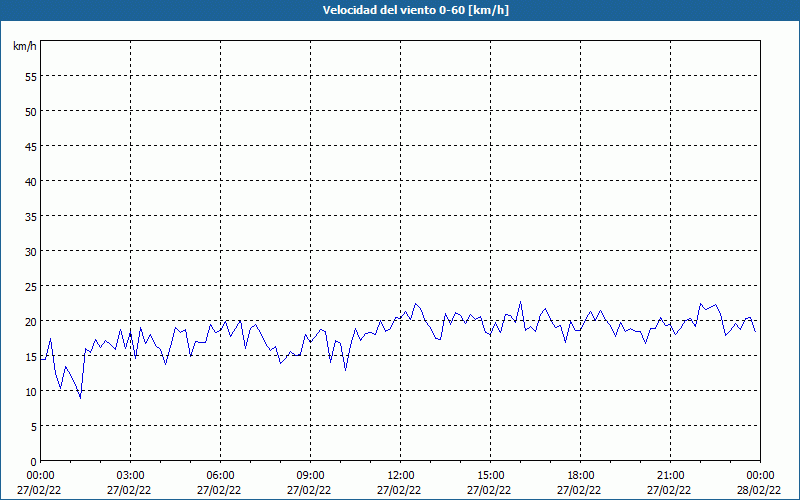Click the y-axis value 15
Image resolution: width=800 pixels, height=500 pixels.
[x=31, y=357]
